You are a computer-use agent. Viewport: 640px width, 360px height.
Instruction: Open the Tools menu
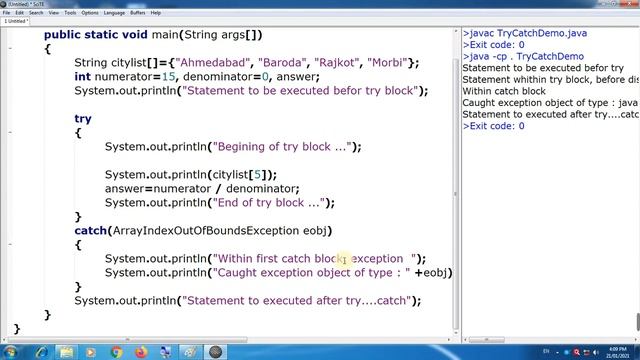point(70,13)
